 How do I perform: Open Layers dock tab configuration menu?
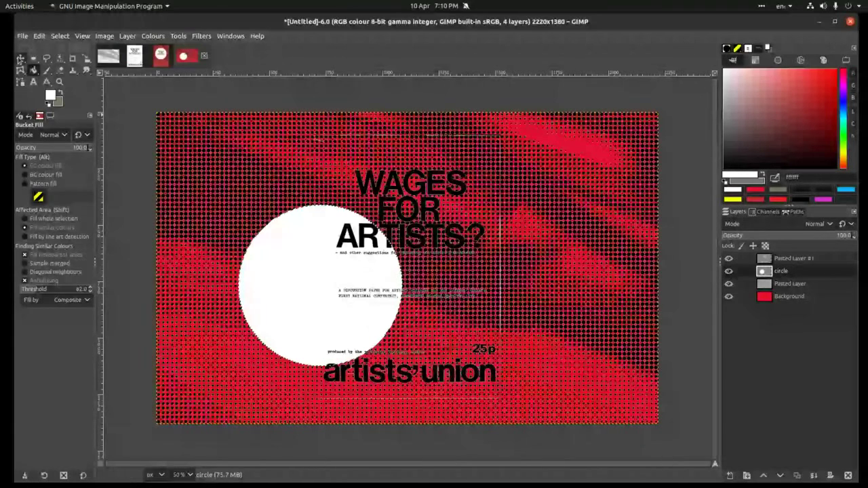pyautogui.click(x=854, y=211)
